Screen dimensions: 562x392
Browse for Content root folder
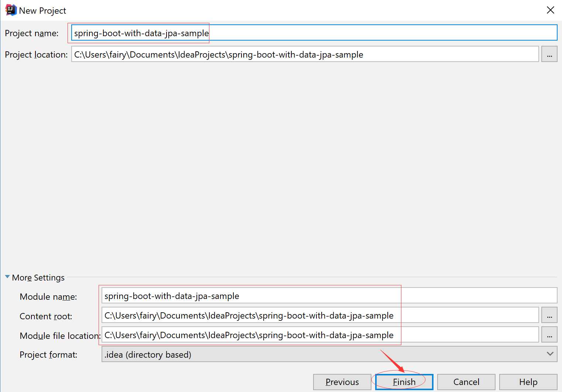549,315
